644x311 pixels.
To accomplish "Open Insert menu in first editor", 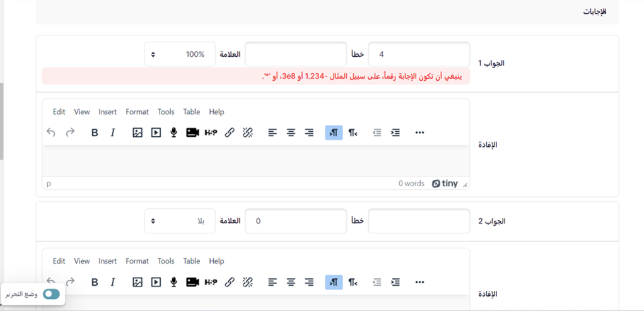I will click(x=107, y=112).
